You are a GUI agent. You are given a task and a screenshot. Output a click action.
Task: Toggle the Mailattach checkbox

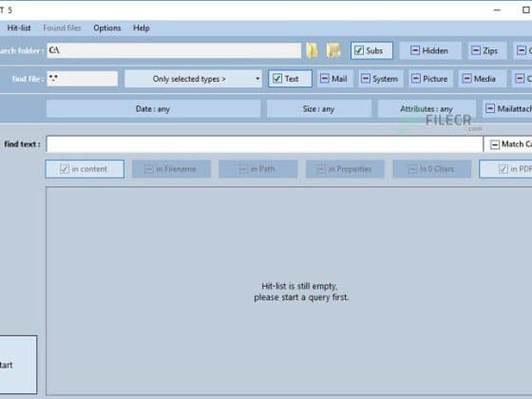tap(507, 109)
